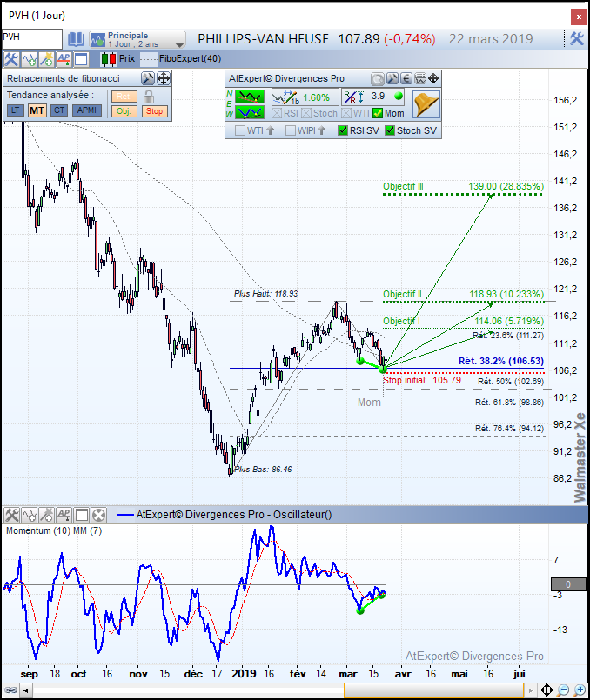Toggle the disabled Stoch checkbox
Screen dimensions: 590x700
click(x=306, y=113)
